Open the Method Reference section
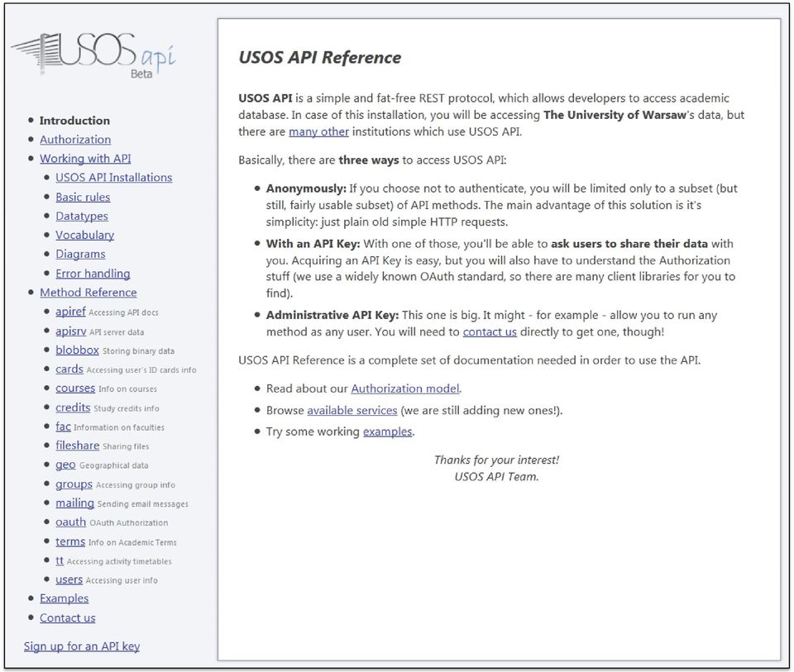The width and height of the screenshot is (794, 672). coord(88,293)
